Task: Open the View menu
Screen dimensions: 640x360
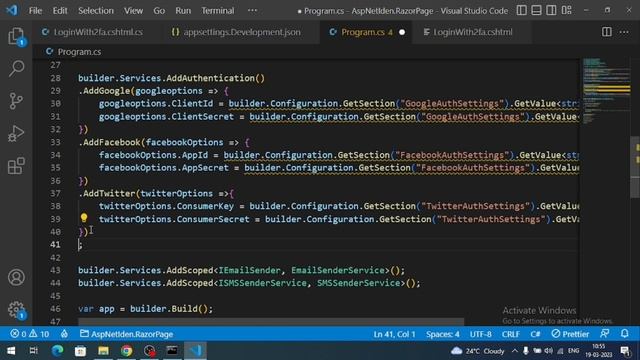Action: (x=133, y=11)
